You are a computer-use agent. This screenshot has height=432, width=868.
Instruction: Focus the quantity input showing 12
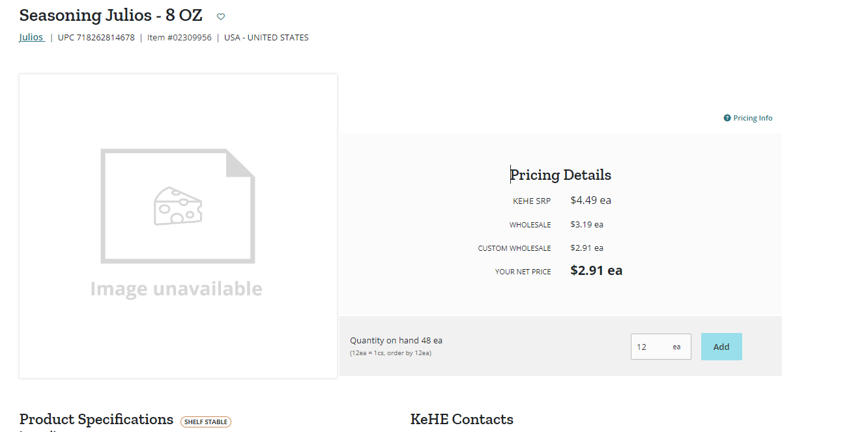point(661,347)
